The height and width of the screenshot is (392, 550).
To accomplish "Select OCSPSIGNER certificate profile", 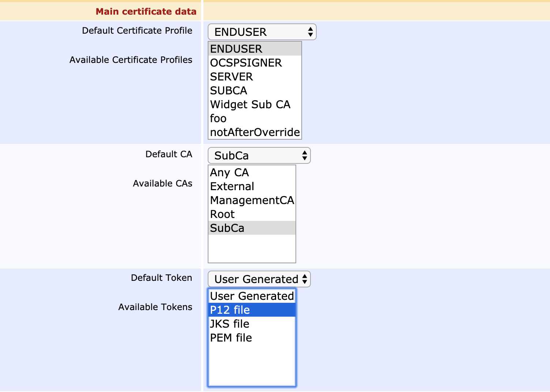I will pos(255,63).
